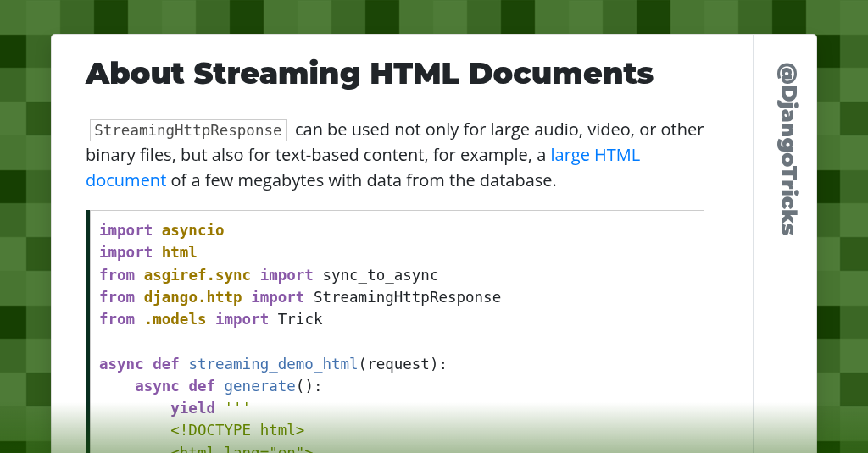This screenshot has height=453, width=868.
Task: Click the 'import html' code line
Action: (x=147, y=252)
